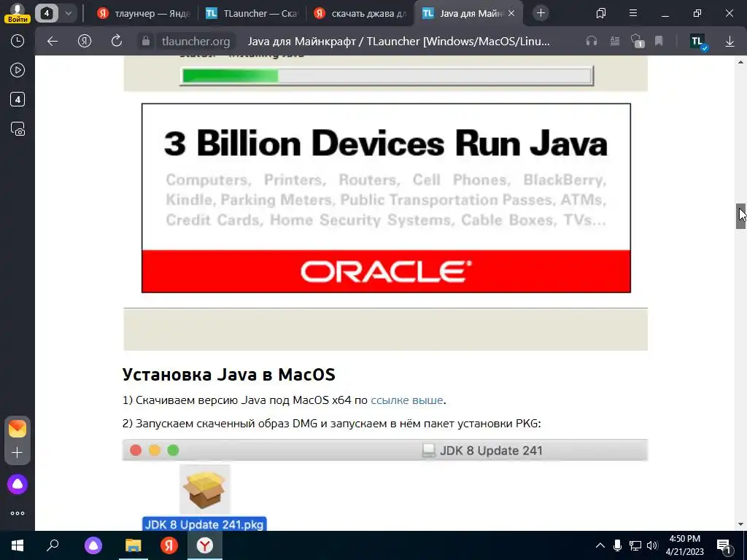Click the scrollbar up arrow
This screenshot has width=747, height=560.
click(x=741, y=62)
